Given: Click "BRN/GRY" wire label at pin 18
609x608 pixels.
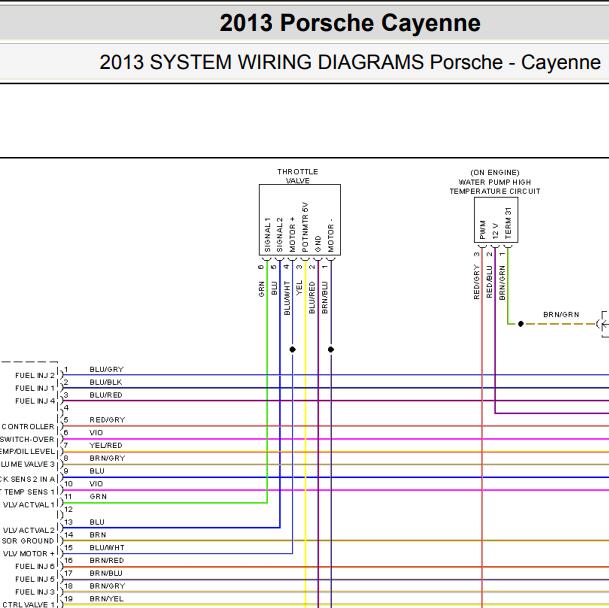Looking at the screenshot, I should point(107,586).
